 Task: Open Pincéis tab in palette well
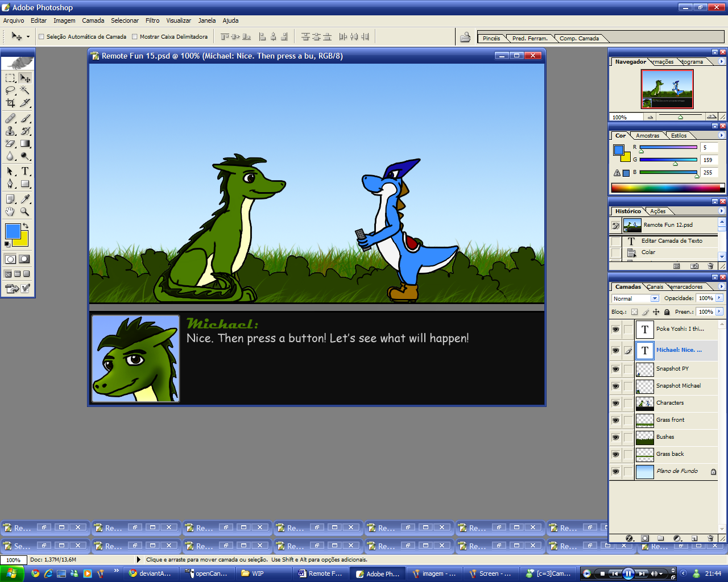491,39
